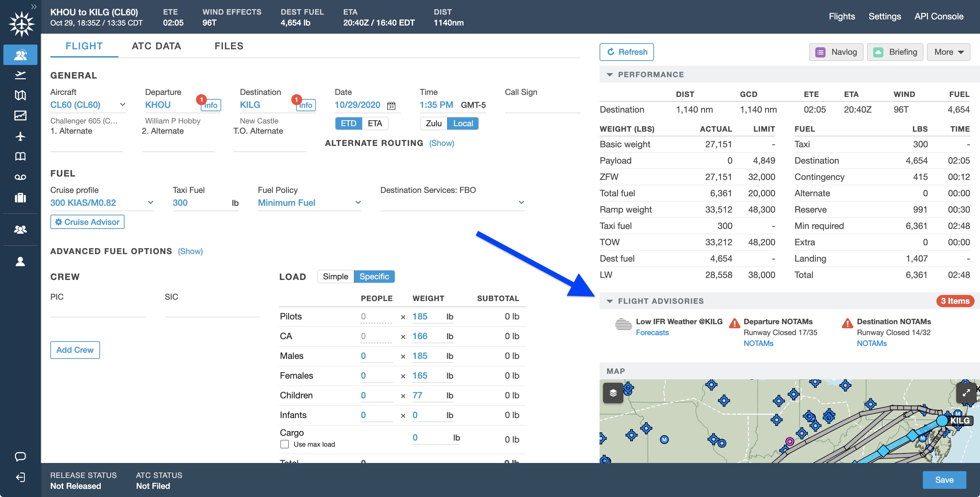This screenshot has height=497, width=980.
Task: Open the FILES tab
Action: coord(229,46)
